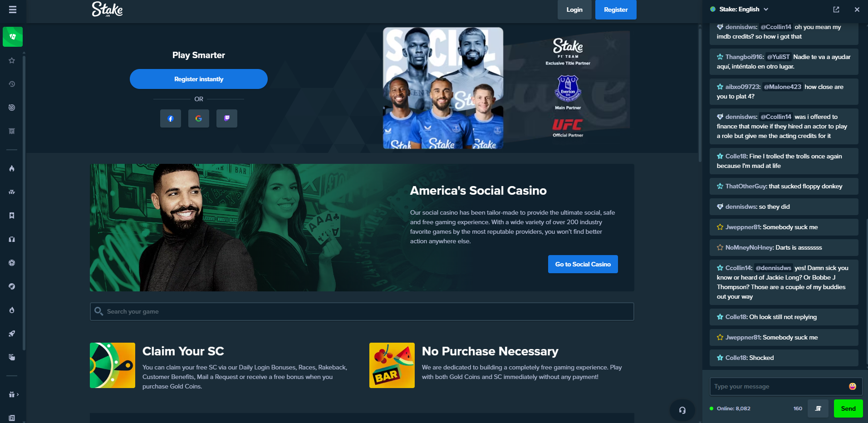Click the Login button
This screenshot has height=423, width=868.
pos(574,10)
